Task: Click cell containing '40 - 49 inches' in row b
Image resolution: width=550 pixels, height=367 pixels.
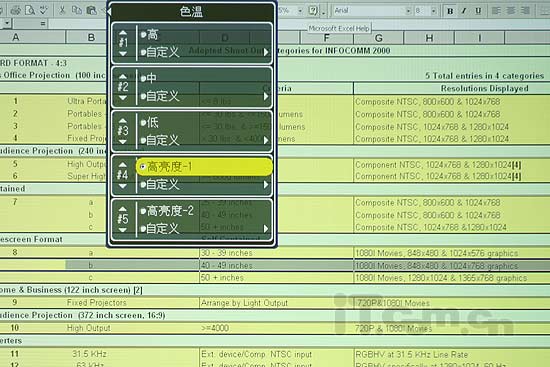Action: (x=276, y=266)
